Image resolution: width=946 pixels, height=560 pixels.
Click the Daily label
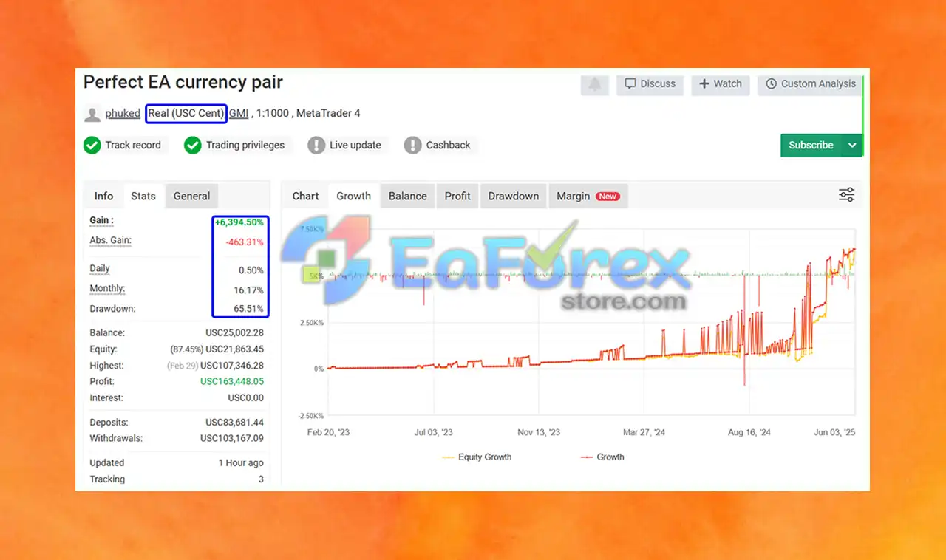100,268
